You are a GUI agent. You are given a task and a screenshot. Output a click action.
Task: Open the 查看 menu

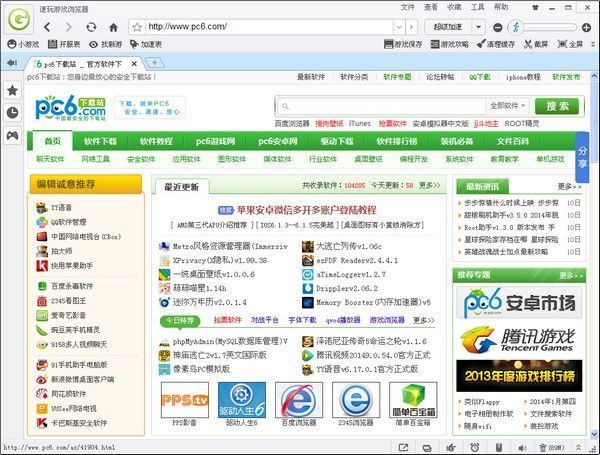pos(431,7)
